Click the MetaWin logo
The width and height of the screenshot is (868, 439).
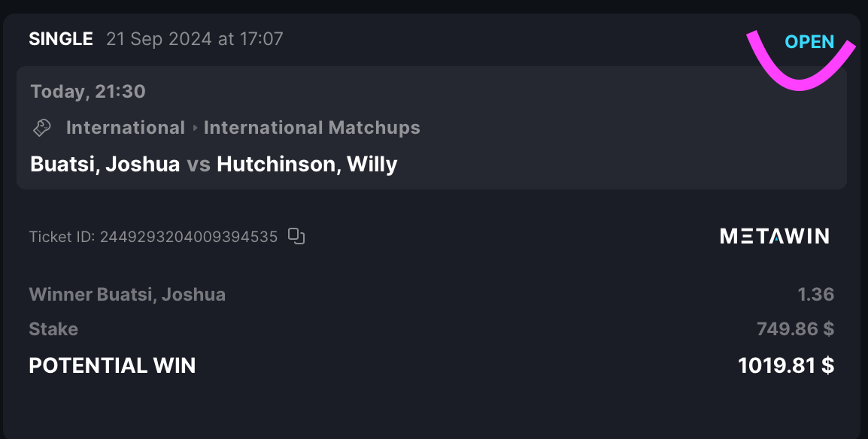click(775, 236)
